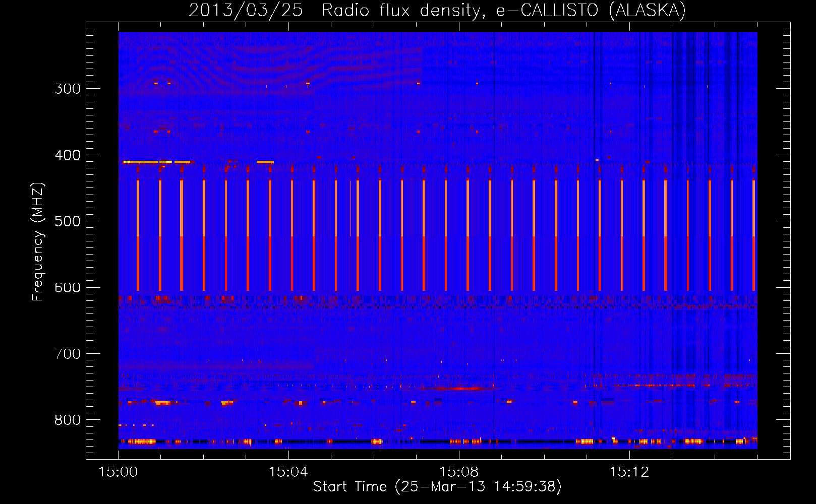Click the 15:00 time tick label
The width and height of the screenshot is (816, 504).
tap(118, 472)
